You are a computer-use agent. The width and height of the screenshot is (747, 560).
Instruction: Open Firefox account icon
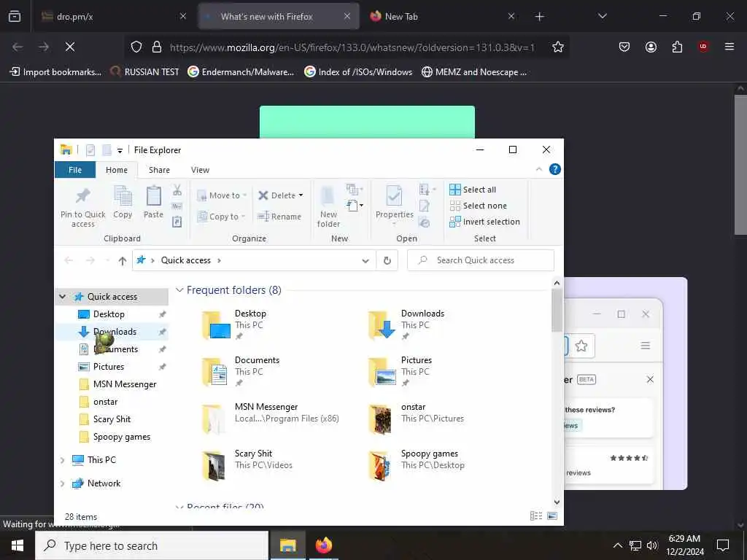coord(651,47)
